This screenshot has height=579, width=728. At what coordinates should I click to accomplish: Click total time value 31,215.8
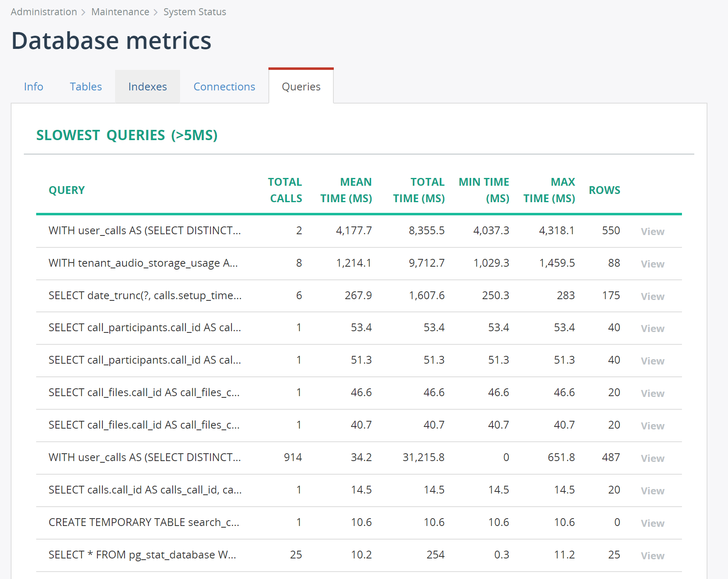(x=423, y=457)
